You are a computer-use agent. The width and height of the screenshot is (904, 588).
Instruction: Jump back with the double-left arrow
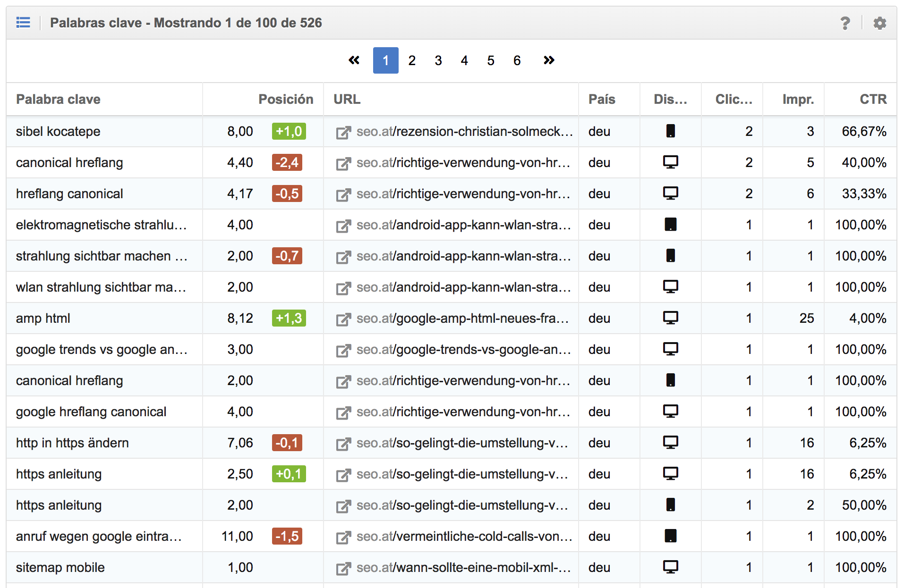[354, 60]
